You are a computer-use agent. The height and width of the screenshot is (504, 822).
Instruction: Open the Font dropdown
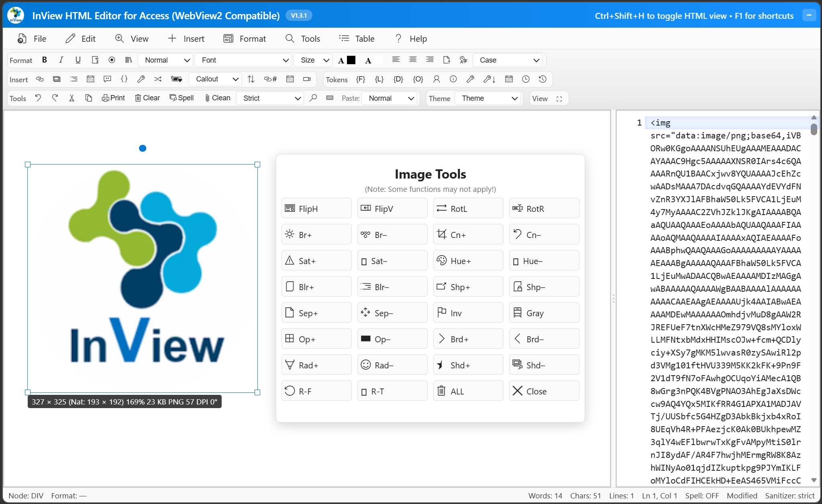(x=244, y=60)
